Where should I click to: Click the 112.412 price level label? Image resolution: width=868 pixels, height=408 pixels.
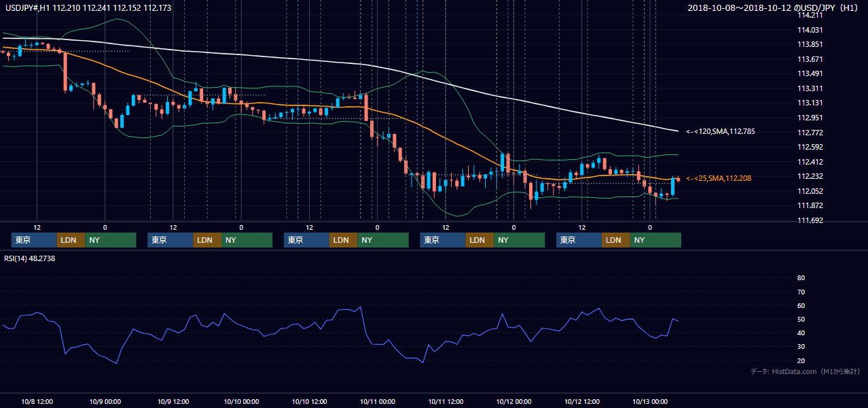pyautogui.click(x=810, y=162)
